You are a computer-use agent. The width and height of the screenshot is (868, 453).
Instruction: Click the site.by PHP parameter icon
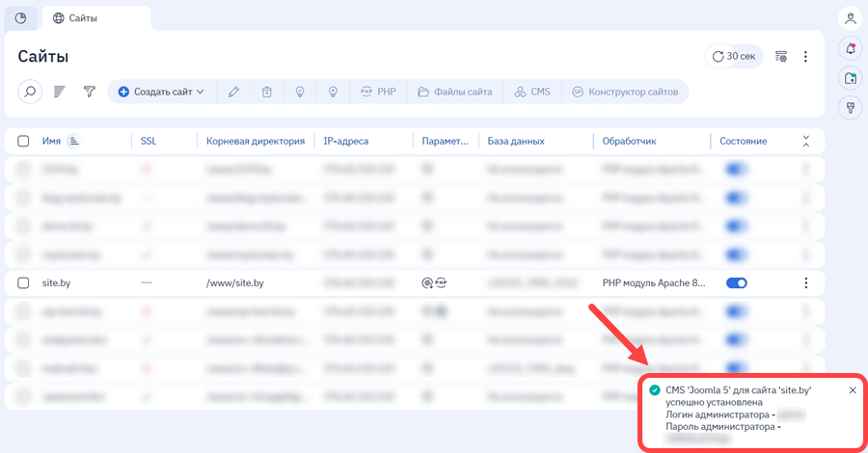pos(441,283)
